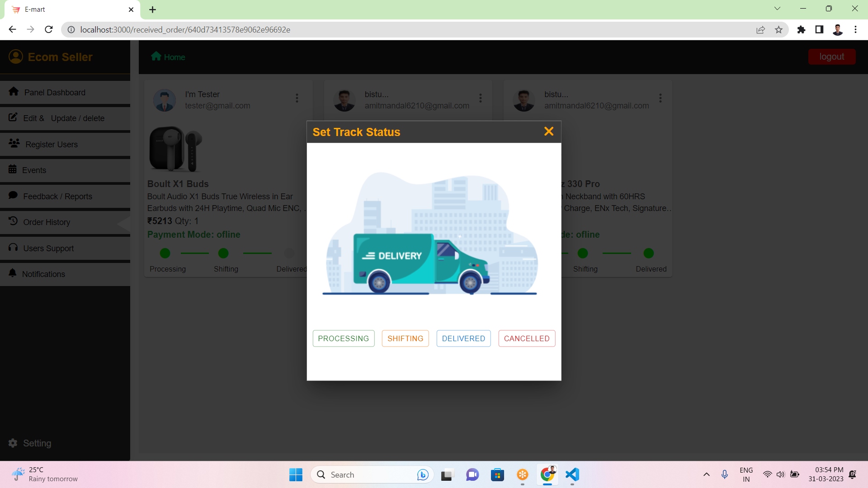Viewport: 868px width, 488px height.
Task: Set order status to SHIFTING
Action: [x=405, y=338]
